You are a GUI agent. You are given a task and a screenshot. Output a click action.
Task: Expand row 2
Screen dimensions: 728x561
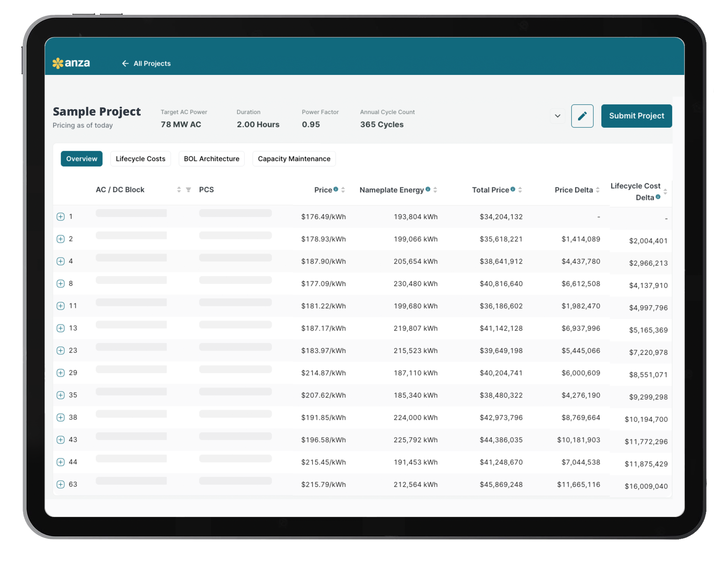coord(60,239)
